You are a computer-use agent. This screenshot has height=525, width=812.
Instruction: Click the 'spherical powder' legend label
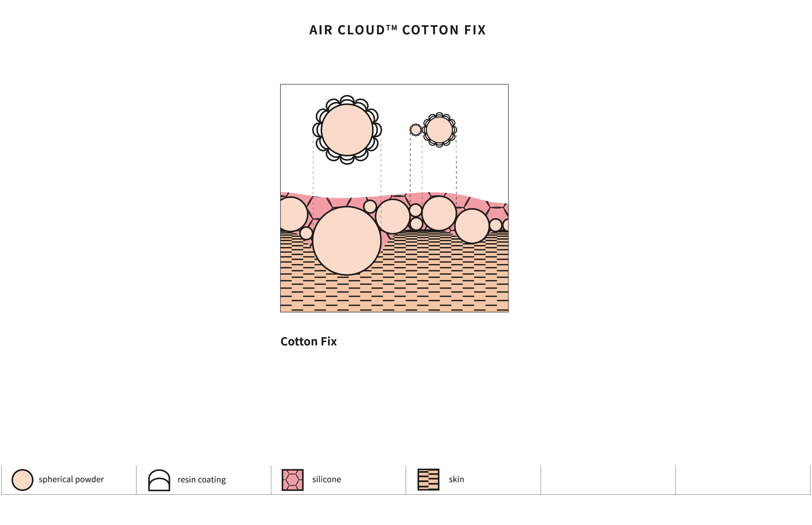(x=71, y=479)
